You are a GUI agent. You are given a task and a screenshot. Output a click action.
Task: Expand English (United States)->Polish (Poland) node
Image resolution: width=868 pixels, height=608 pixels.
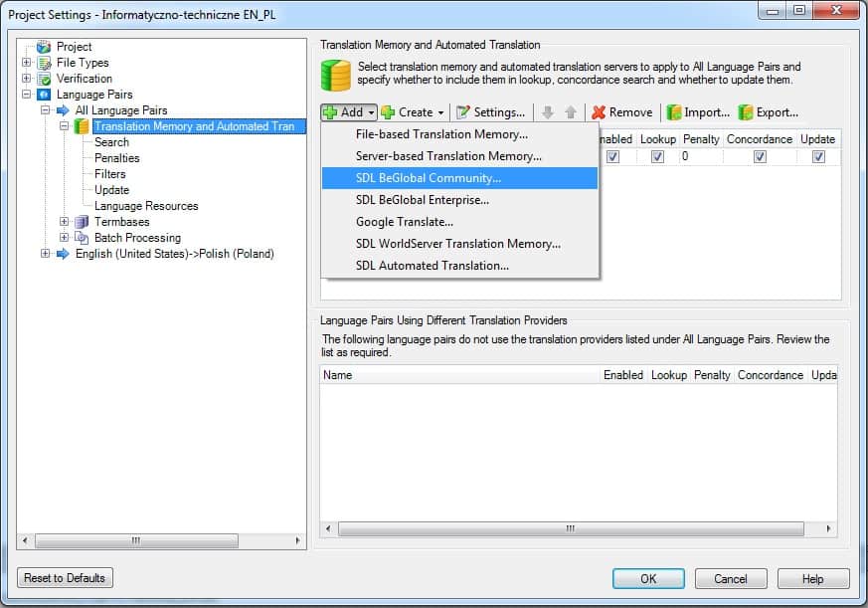pyautogui.click(x=46, y=254)
